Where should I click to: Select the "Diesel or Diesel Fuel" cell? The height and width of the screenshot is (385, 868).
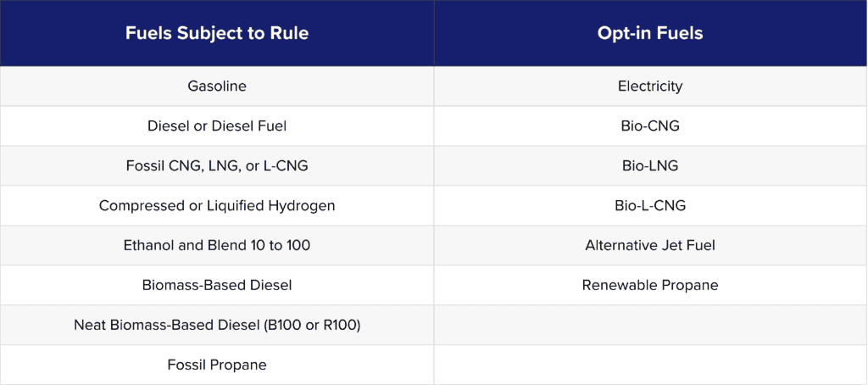point(217,126)
